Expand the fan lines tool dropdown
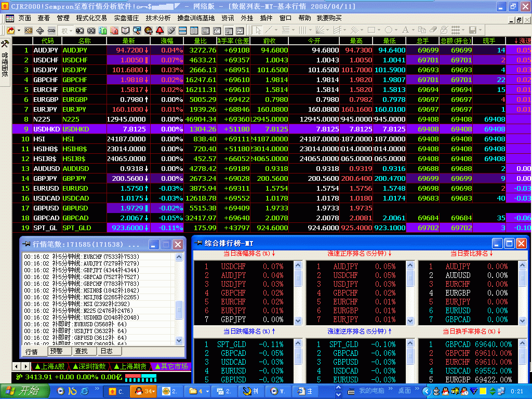This screenshot has width=532, height=399. click(327, 30)
